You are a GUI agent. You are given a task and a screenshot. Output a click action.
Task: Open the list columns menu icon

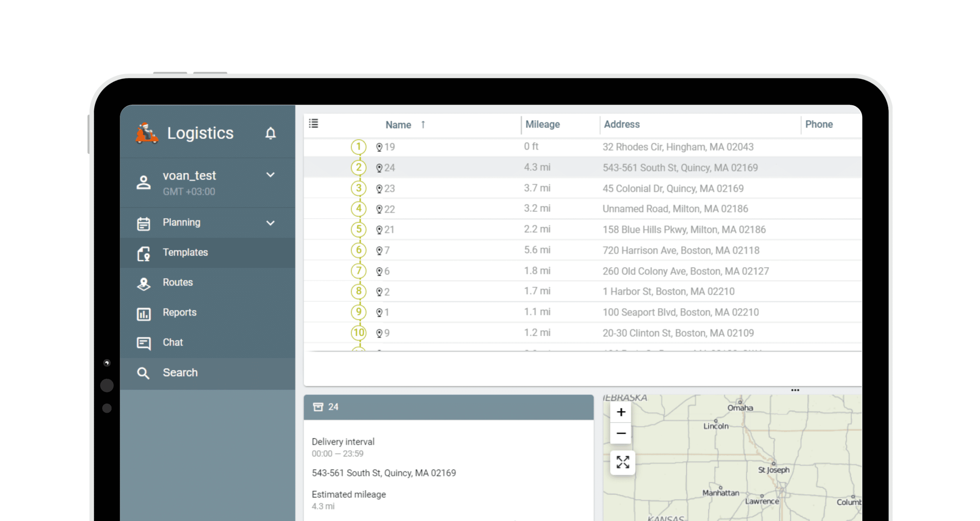(314, 124)
